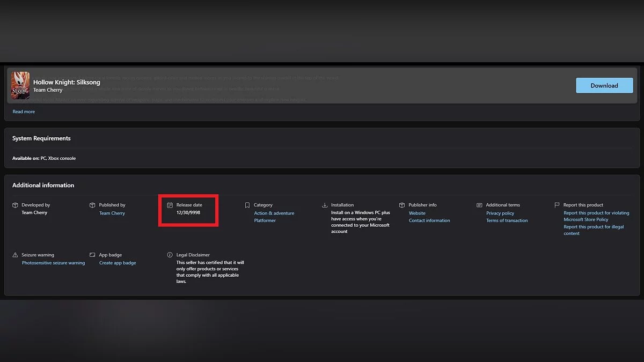Click the Developed by cube icon
This screenshot has height=362, width=644.
pyautogui.click(x=15, y=205)
